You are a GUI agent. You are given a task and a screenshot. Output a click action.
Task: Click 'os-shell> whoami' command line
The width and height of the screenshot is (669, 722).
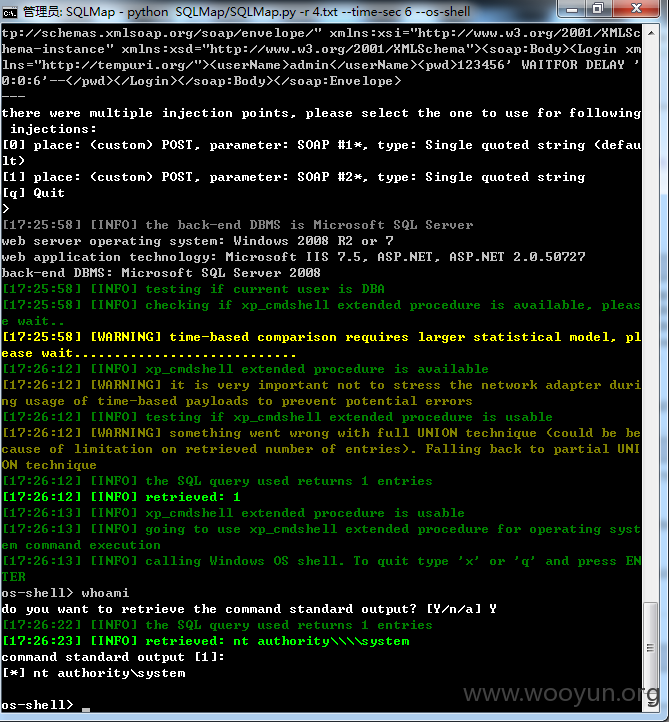(x=65, y=593)
